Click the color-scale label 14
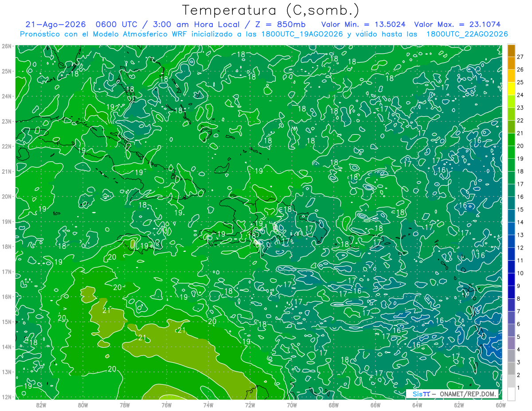This screenshot has height=411, width=532. pos(520,222)
